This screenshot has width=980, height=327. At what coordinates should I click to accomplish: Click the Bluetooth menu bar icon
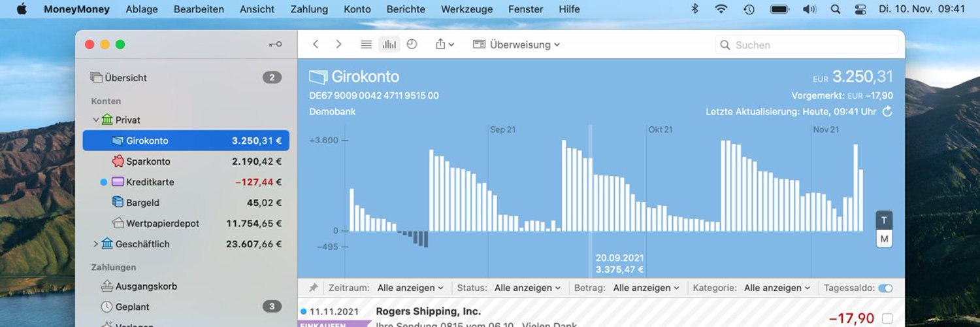click(x=695, y=9)
